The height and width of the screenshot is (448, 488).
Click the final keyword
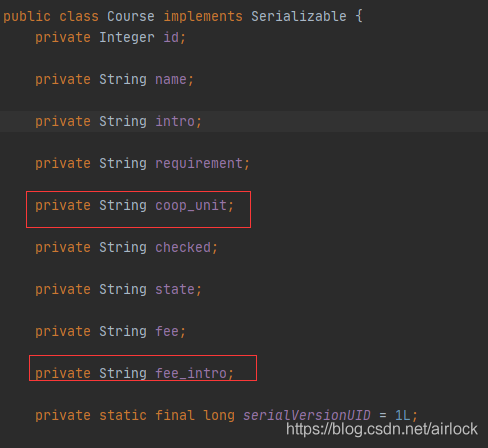[x=175, y=415]
